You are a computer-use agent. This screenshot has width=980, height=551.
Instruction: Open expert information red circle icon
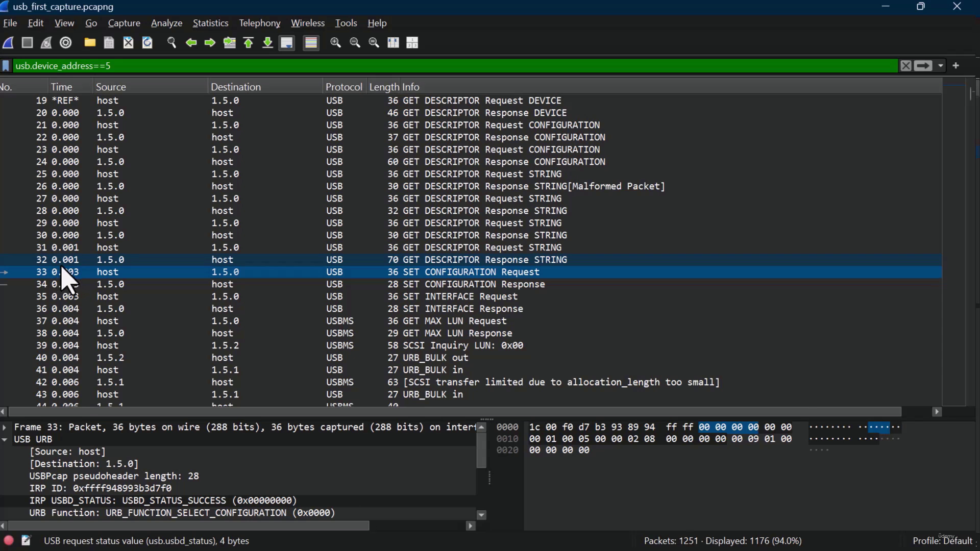9,540
